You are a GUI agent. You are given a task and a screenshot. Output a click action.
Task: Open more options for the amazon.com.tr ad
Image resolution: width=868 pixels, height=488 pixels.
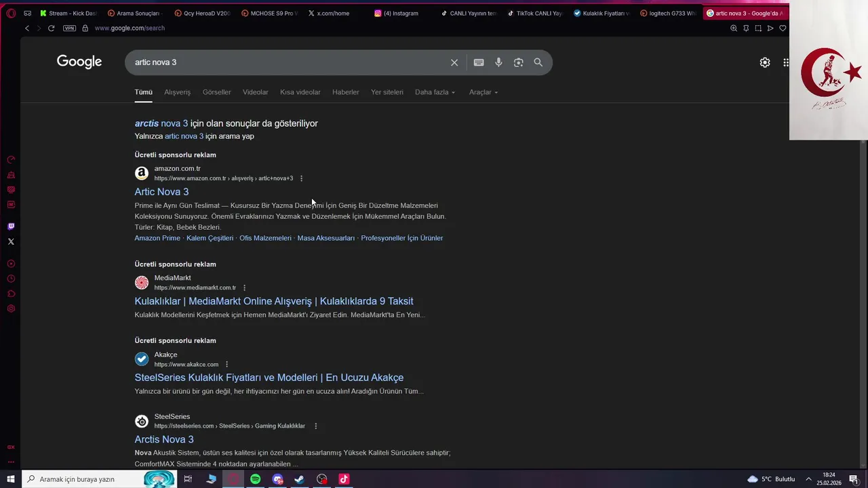coord(302,178)
